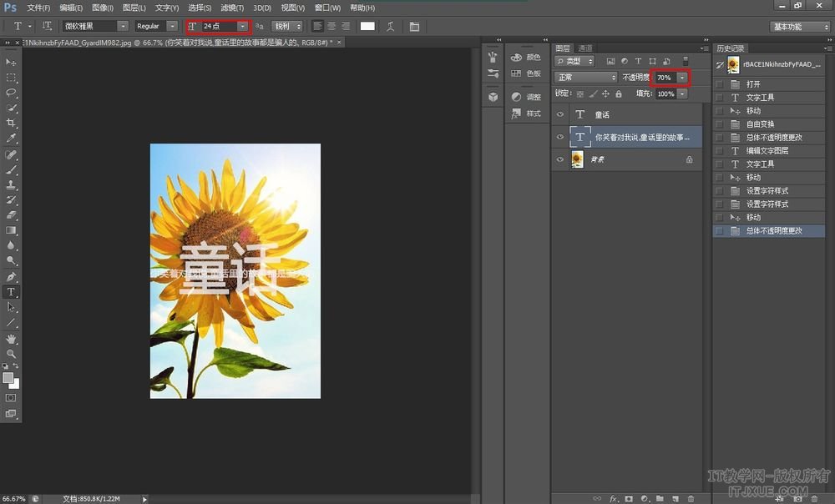
Task: Select the Crop tool
Action: click(11, 123)
